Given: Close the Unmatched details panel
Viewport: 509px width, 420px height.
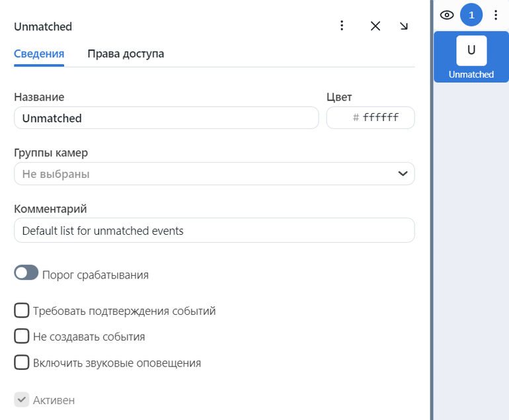Looking at the screenshot, I should [375, 26].
